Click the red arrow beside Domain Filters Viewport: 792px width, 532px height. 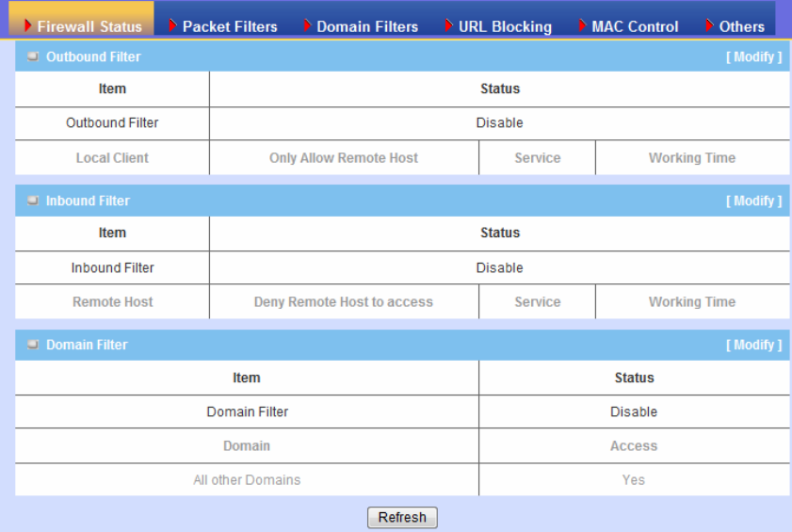(x=307, y=25)
